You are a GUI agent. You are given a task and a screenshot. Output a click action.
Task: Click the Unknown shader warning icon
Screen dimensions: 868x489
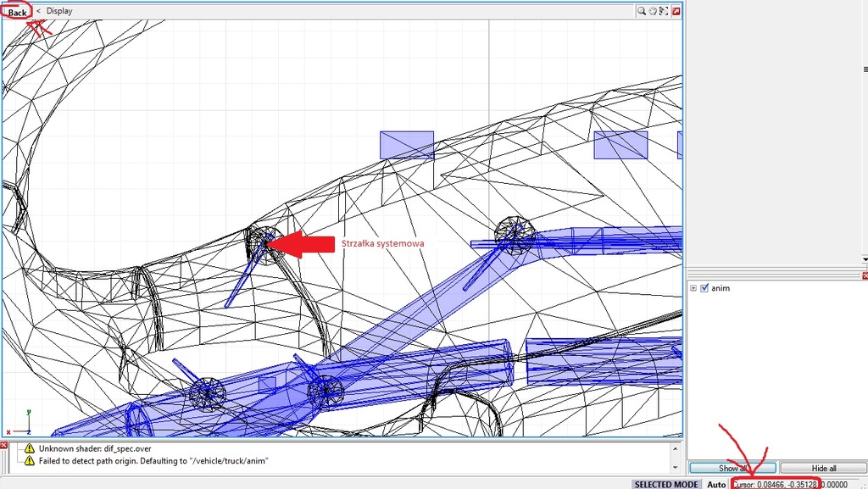tap(30, 447)
